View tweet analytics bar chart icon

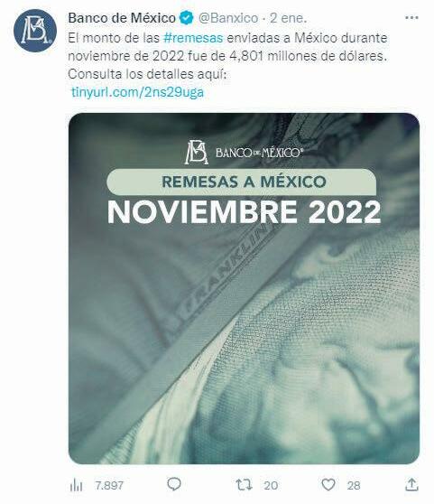(76, 485)
